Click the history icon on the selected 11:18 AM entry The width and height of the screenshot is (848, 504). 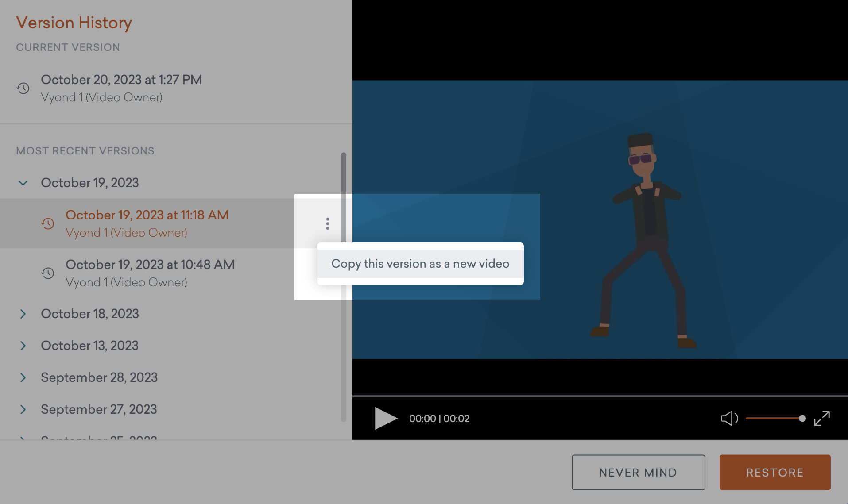[47, 223]
